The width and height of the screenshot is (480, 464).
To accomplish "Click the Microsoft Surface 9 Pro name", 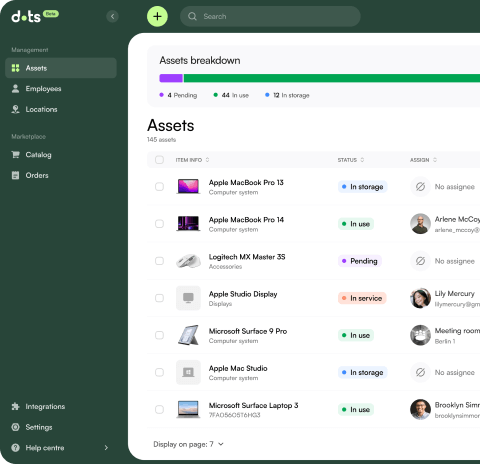I will pyautogui.click(x=248, y=331).
